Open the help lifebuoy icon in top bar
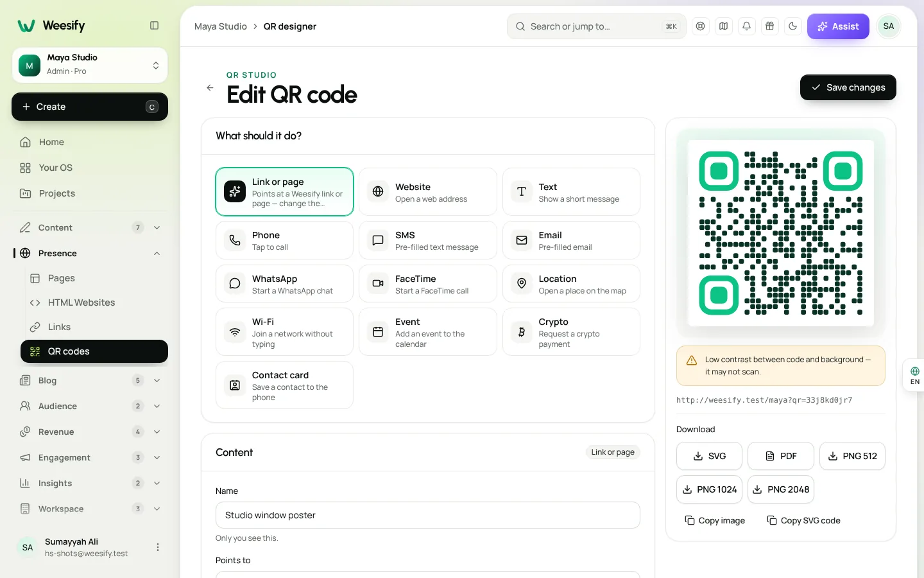 (701, 26)
